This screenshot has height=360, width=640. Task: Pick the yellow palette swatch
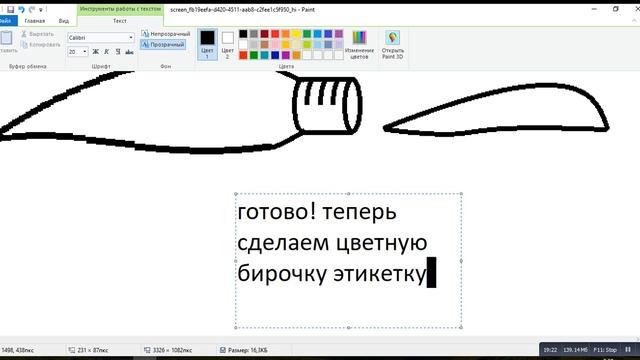(296, 34)
